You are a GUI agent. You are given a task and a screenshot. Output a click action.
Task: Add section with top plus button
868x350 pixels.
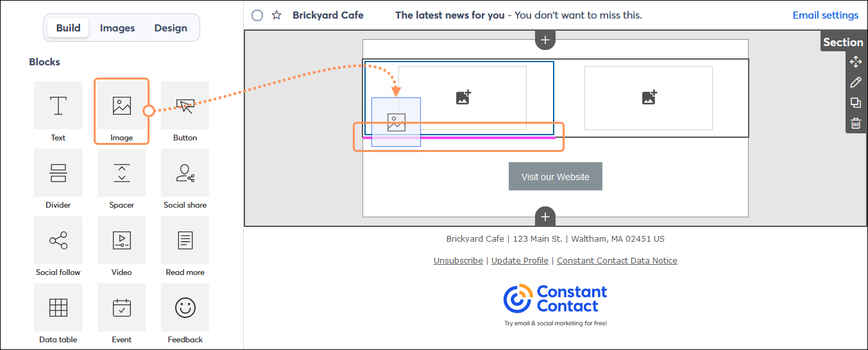[x=545, y=40]
